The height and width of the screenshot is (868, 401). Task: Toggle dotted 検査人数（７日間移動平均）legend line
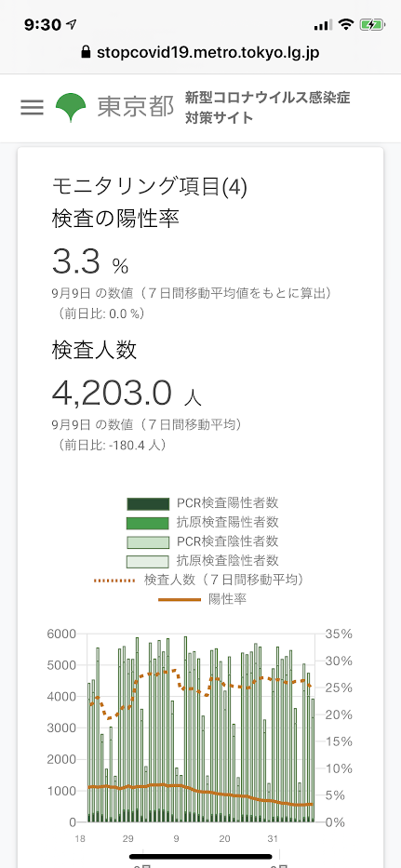pyautogui.click(x=201, y=580)
